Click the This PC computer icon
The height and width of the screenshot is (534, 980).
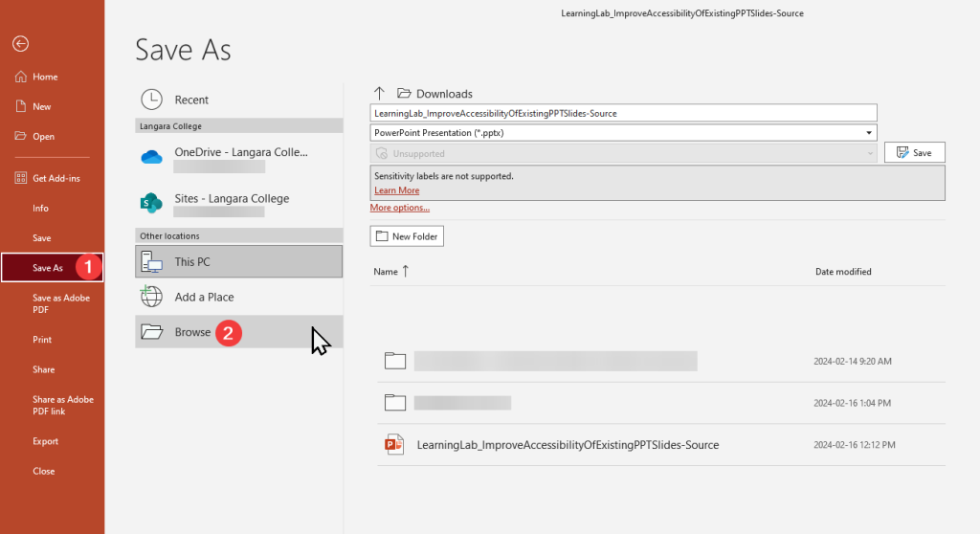point(151,261)
